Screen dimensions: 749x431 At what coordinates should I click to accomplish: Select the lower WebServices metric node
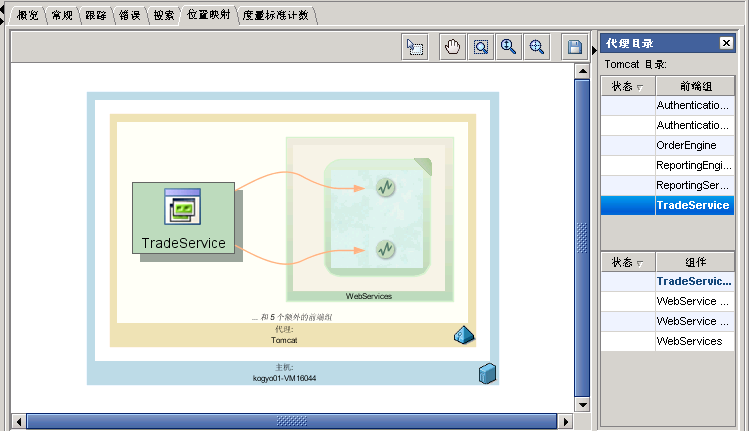pos(385,249)
